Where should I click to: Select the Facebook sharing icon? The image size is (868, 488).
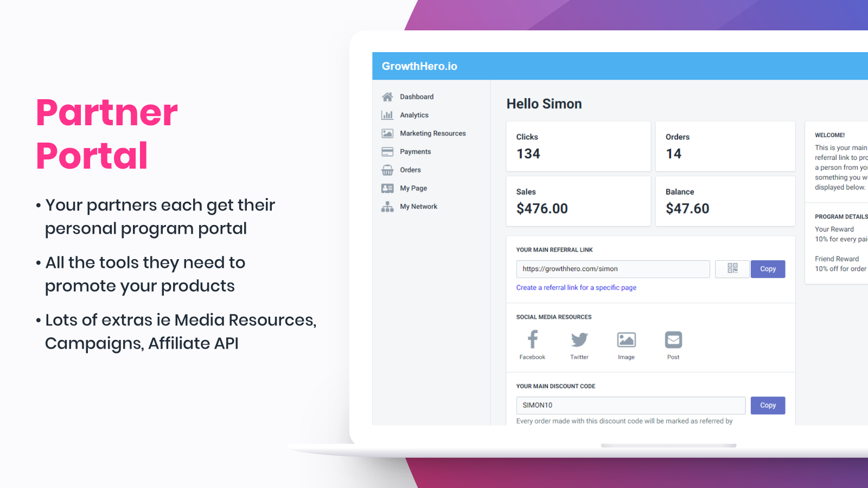pos(532,340)
